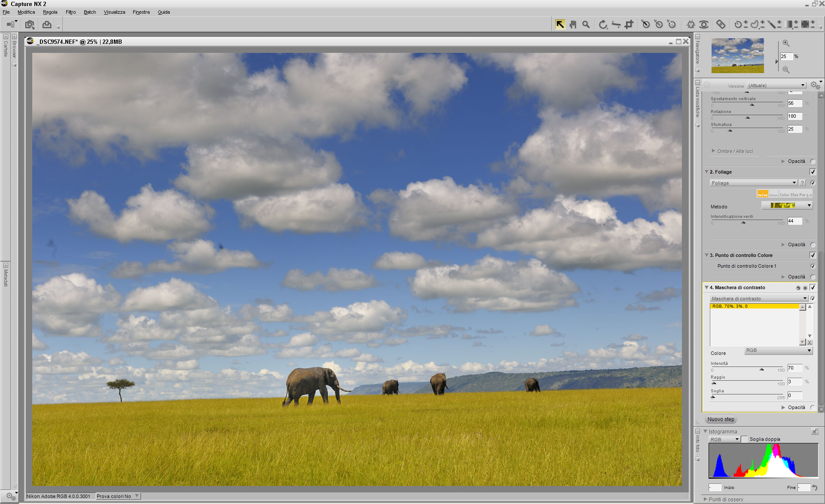
Task: Open the Regola menu
Action: point(50,12)
